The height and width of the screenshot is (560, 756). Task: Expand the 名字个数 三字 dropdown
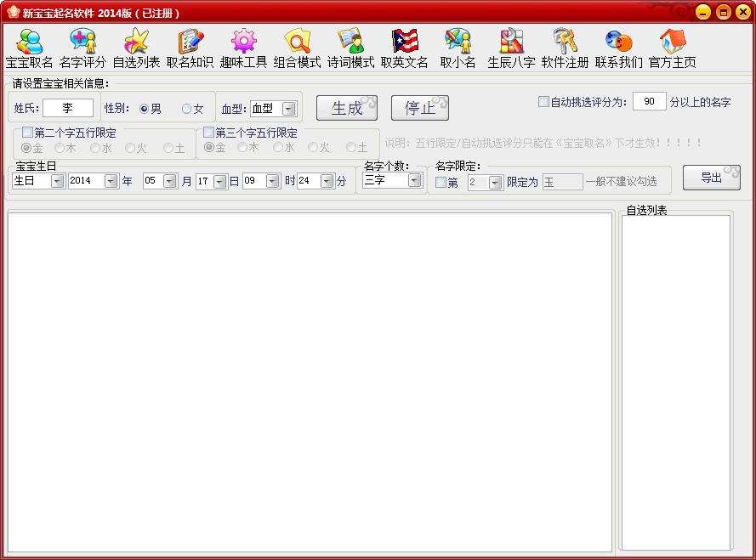(414, 180)
